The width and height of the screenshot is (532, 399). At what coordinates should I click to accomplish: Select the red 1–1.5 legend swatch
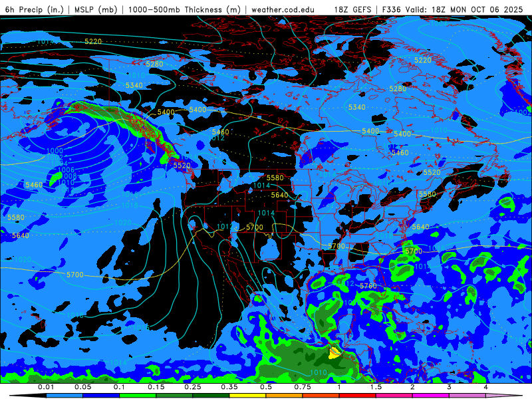357,396
